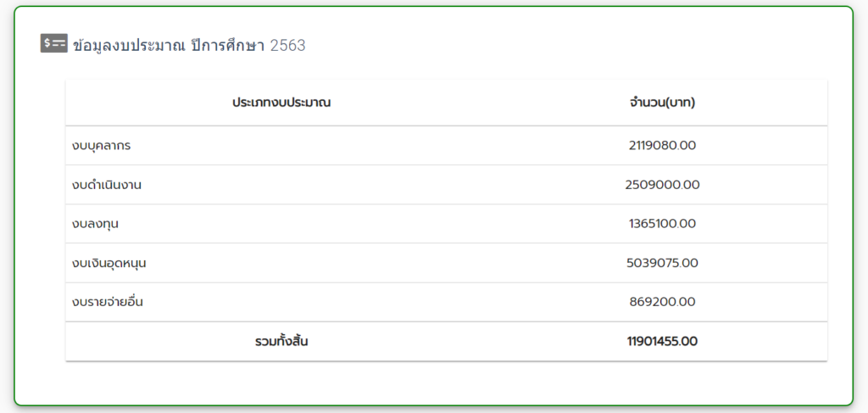Click the ประเภทงบประมาณ column header
The width and height of the screenshot is (868, 413).
pos(281,103)
